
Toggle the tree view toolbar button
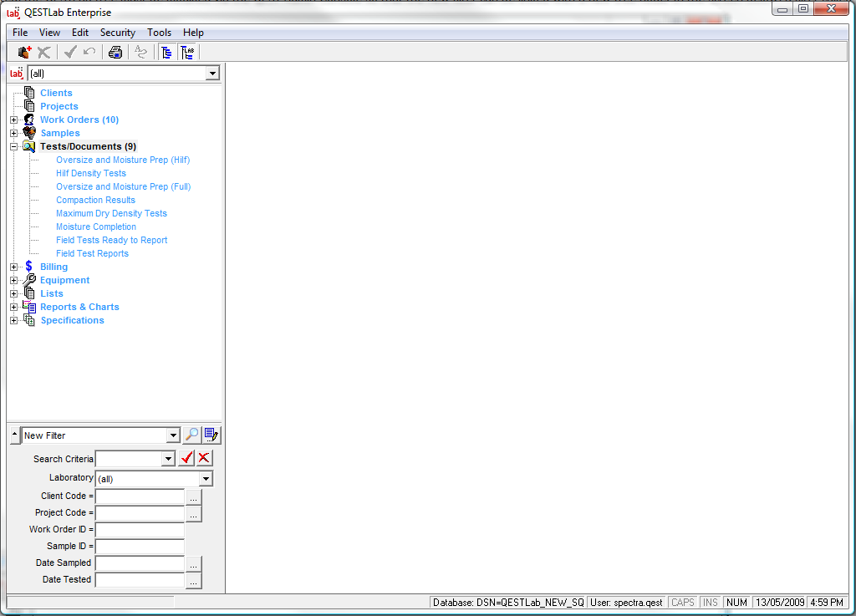166,52
